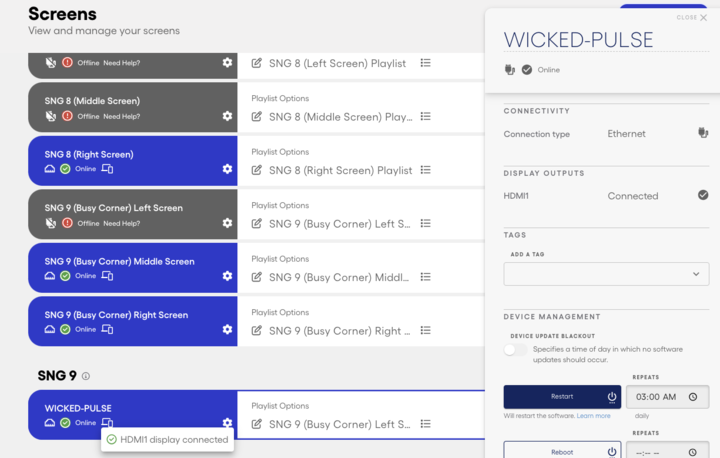Click empty reboot repeat time field
Screen dimensions: 720x458
coord(667,450)
